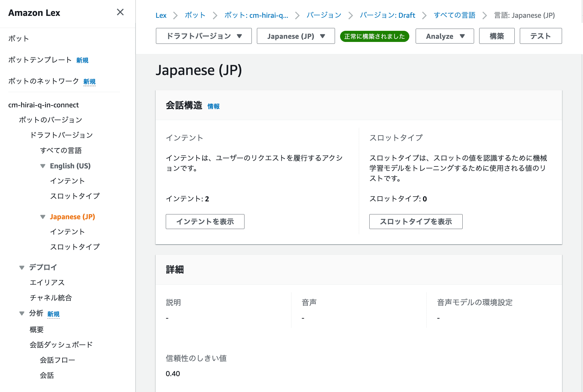Collapse the デプロイ section
This screenshot has width=583, height=392.
click(x=21, y=267)
